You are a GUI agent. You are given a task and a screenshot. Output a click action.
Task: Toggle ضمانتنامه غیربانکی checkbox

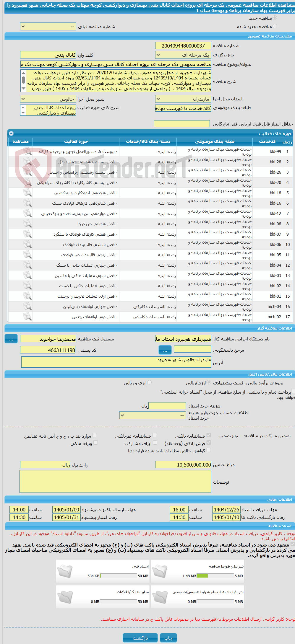click(155, 435)
